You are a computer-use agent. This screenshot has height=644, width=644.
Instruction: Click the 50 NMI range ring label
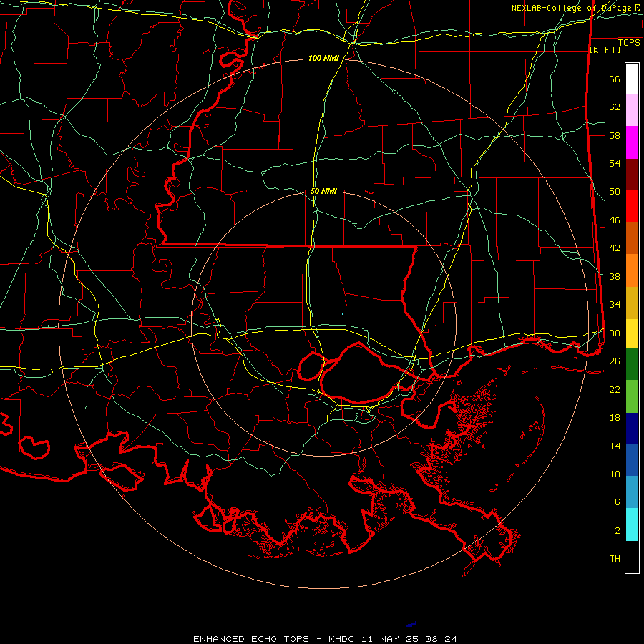[323, 191]
